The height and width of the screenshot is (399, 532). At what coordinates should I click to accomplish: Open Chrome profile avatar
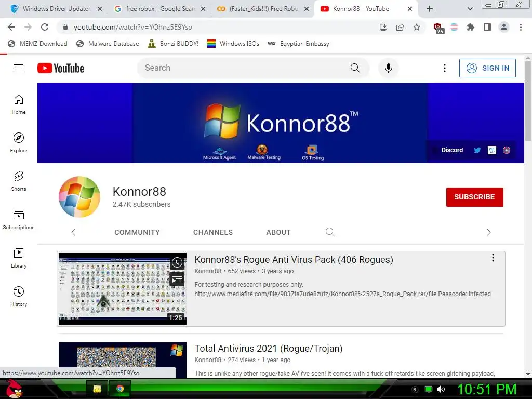(x=504, y=27)
